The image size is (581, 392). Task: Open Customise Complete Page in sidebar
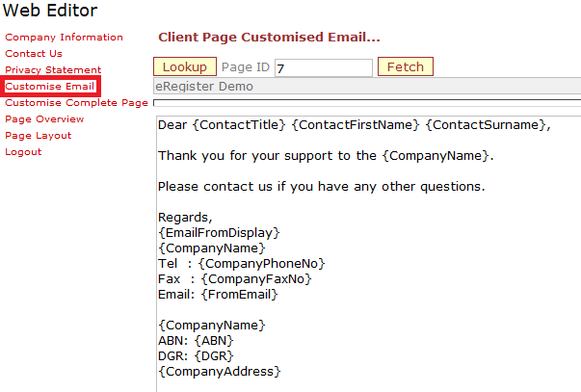tap(76, 103)
